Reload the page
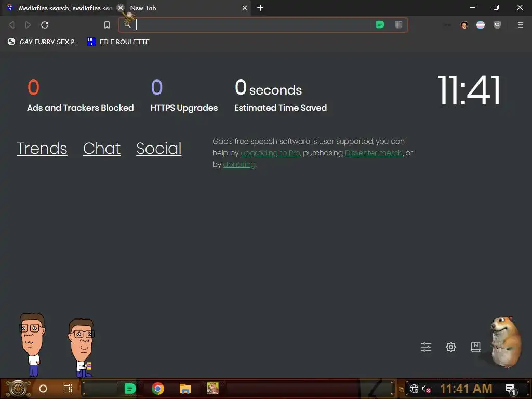 (x=45, y=25)
